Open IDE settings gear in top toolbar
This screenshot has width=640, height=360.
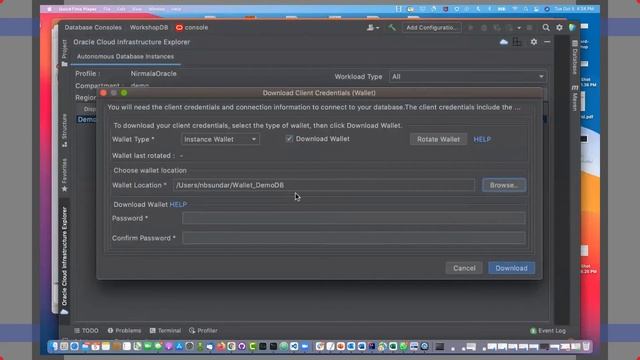(559, 27)
